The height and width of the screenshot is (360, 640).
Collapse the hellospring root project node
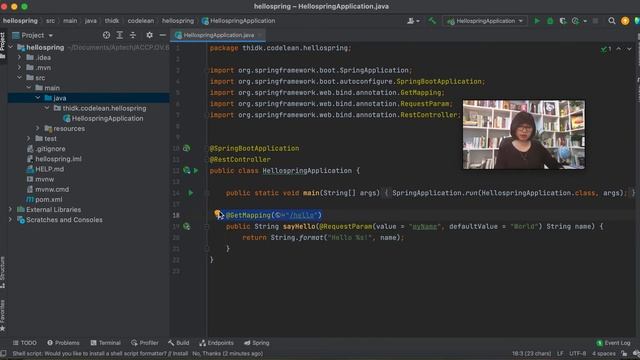click(x=11, y=47)
